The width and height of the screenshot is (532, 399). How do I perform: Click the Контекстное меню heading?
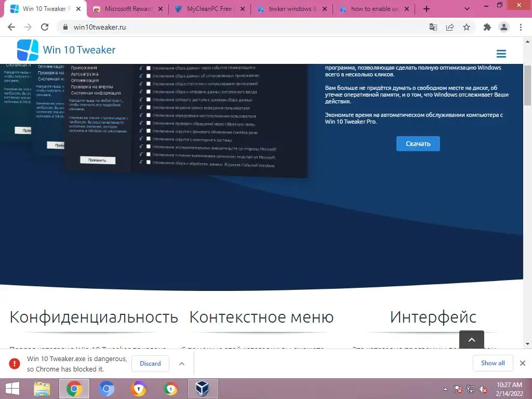(261, 317)
